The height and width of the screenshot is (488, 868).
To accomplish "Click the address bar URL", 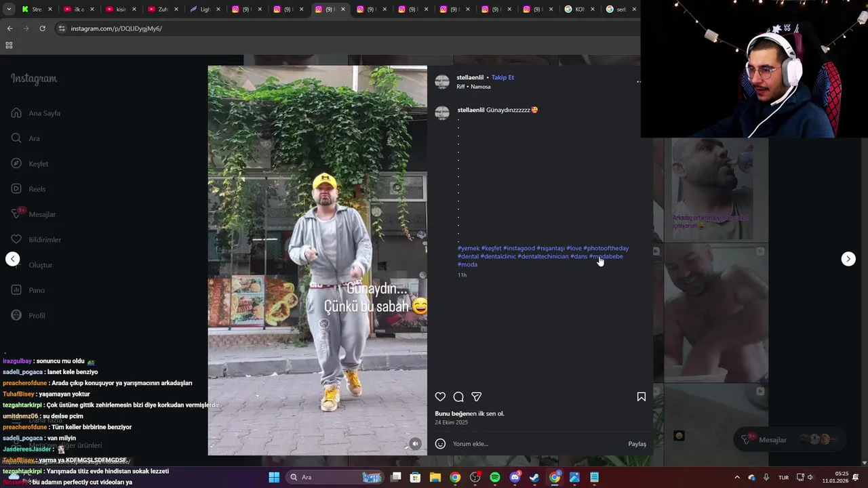I will [x=117, y=28].
